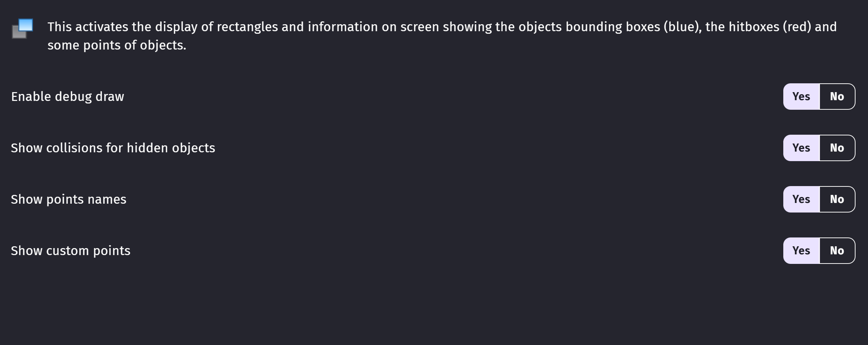Click the Show collisions for hidden objects label

(x=113, y=148)
